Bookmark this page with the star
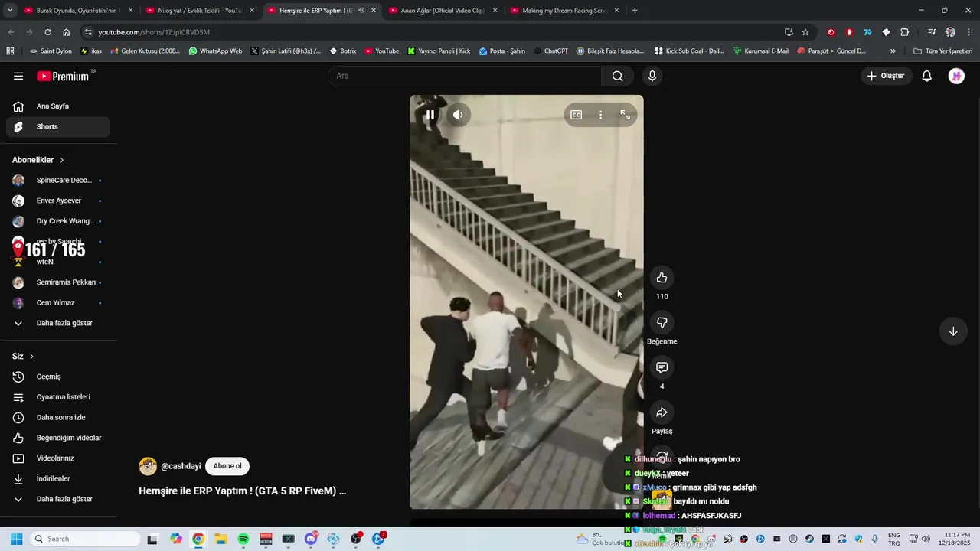 805,32
